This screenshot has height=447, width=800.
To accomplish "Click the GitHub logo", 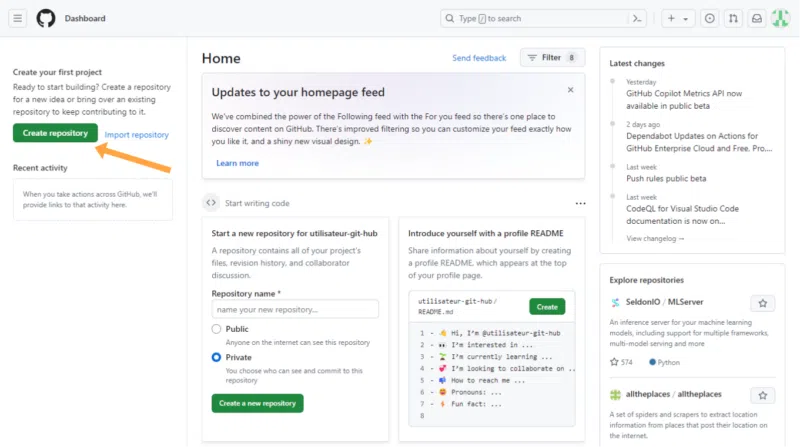I will (x=46, y=18).
